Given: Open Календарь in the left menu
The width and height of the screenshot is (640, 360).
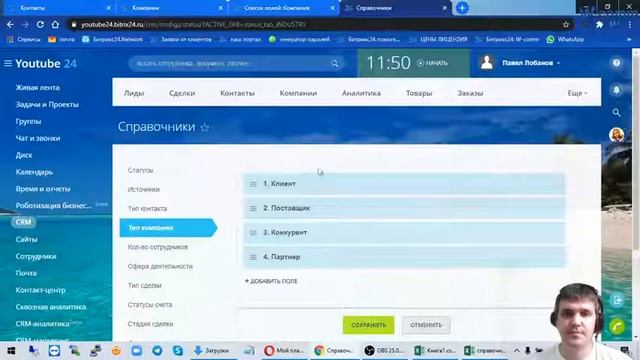Looking at the screenshot, I should coord(34,172).
